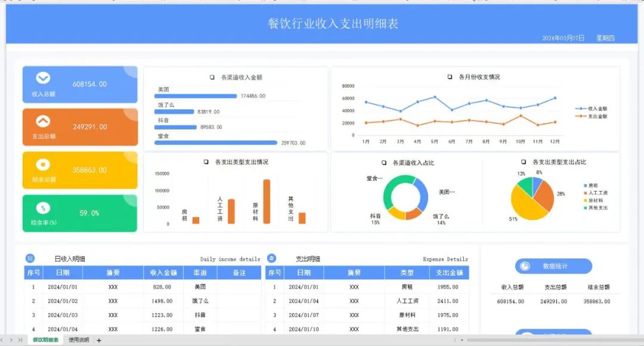Screen dimensions: 644x346
Task: Click the 收入金额 legend entry
Action: [x=591, y=109]
